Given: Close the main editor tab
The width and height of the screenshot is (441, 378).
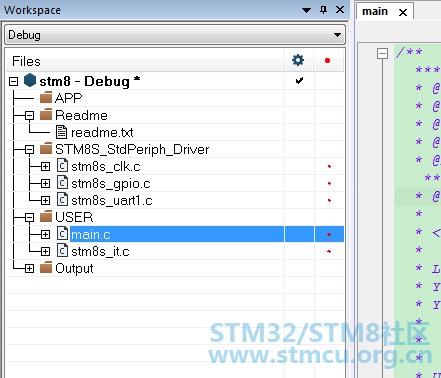Looking at the screenshot, I should click(x=403, y=12).
